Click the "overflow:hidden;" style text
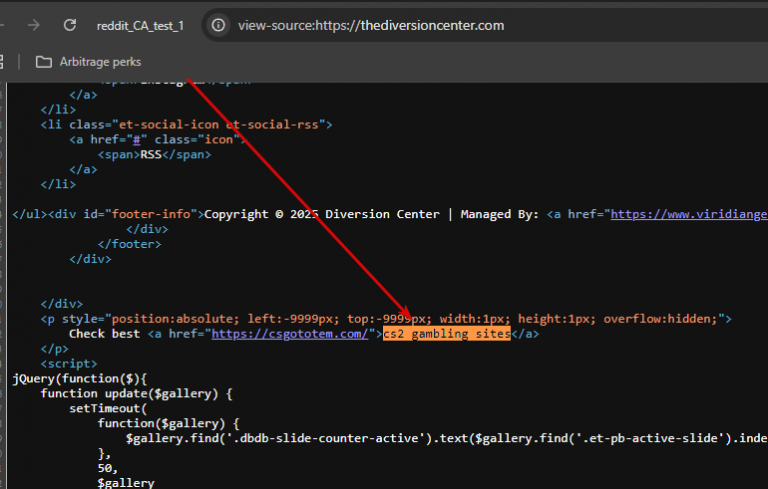This screenshot has height=489, width=768. 660,319
